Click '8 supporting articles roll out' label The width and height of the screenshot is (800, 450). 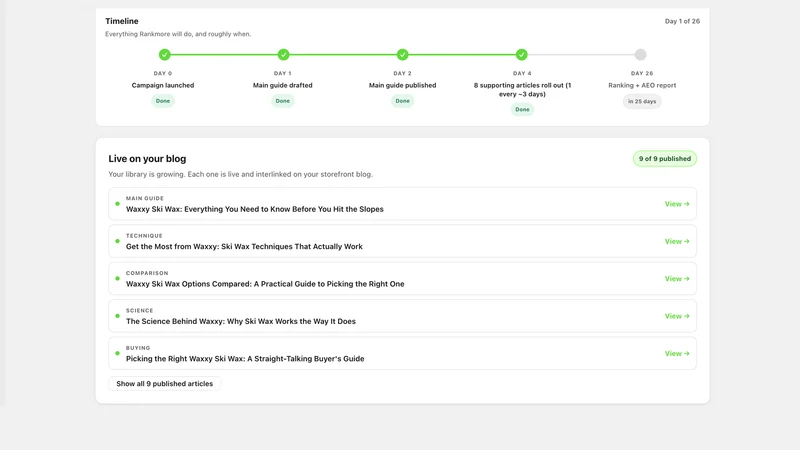[522, 90]
